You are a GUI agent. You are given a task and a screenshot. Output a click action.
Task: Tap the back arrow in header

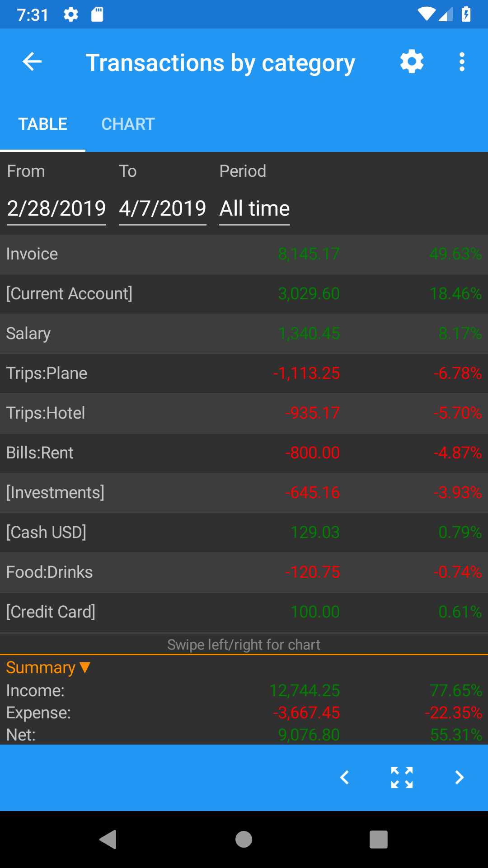pos(32,62)
